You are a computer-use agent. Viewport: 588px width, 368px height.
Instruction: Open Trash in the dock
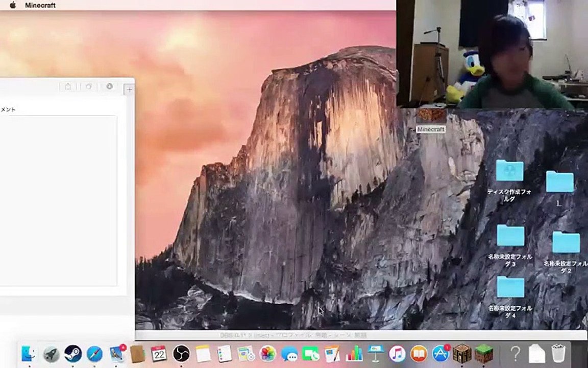(x=558, y=354)
